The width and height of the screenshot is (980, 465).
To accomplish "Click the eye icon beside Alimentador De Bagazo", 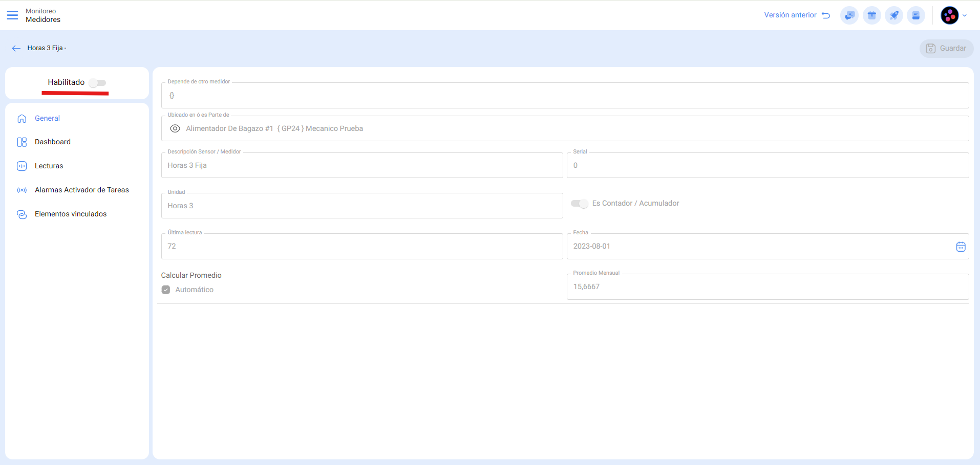I will [x=175, y=129].
